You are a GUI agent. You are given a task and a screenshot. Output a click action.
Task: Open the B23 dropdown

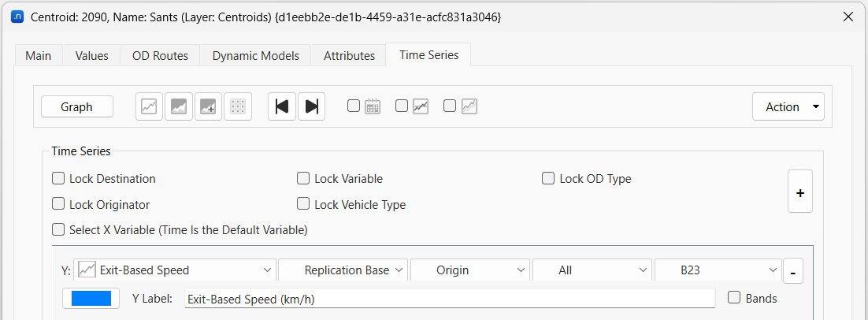click(x=718, y=270)
